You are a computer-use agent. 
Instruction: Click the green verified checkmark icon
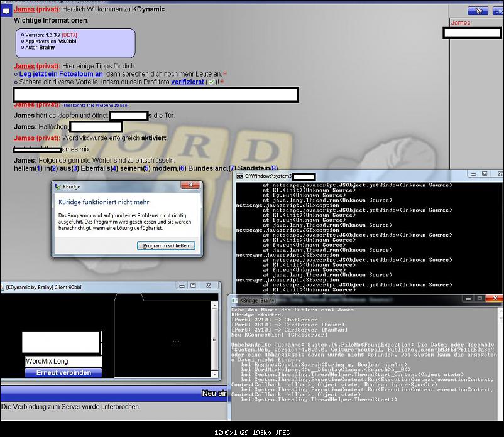212,82
